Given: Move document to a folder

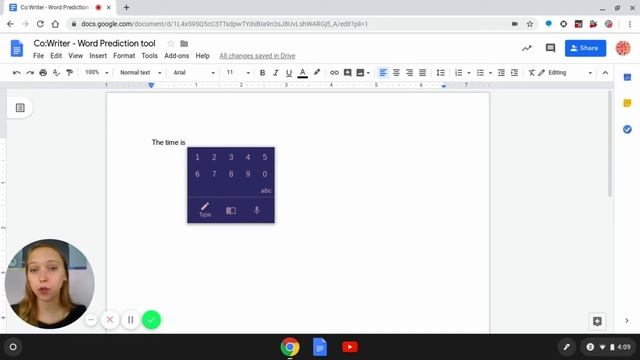Looking at the screenshot, I should [x=184, y=43].
